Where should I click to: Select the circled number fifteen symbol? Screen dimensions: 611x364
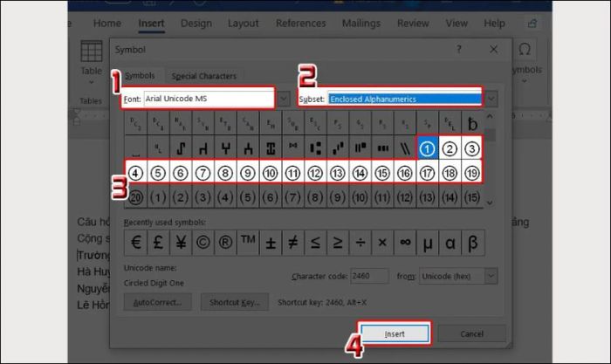click(382, 172)
